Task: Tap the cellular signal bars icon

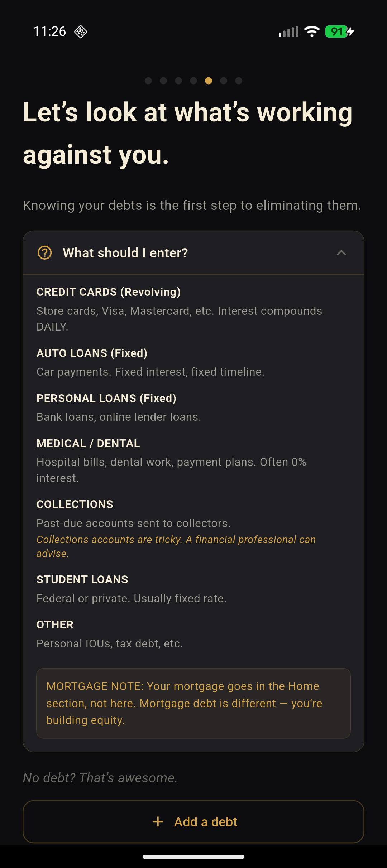Action: pyautogui.click(x=288, y=32)
